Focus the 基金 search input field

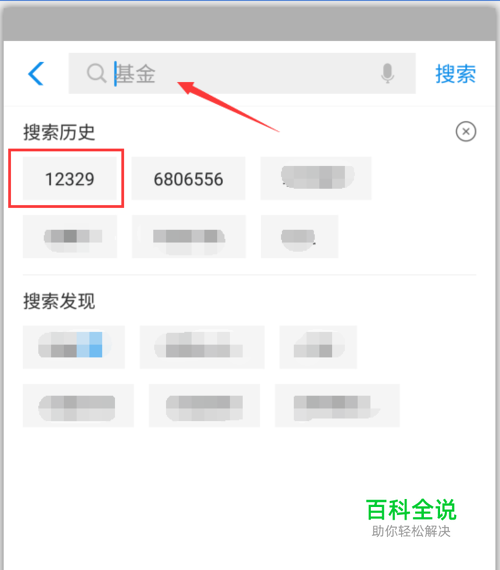tap(242, 73)
